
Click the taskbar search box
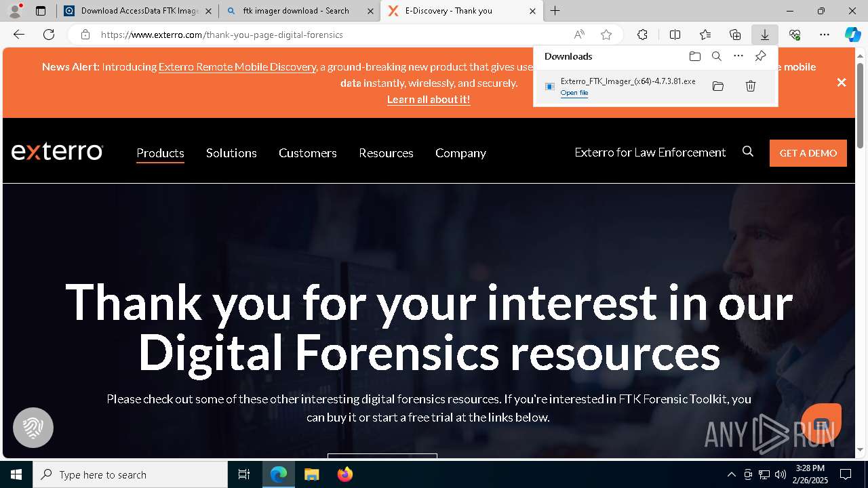pos(130,474)
